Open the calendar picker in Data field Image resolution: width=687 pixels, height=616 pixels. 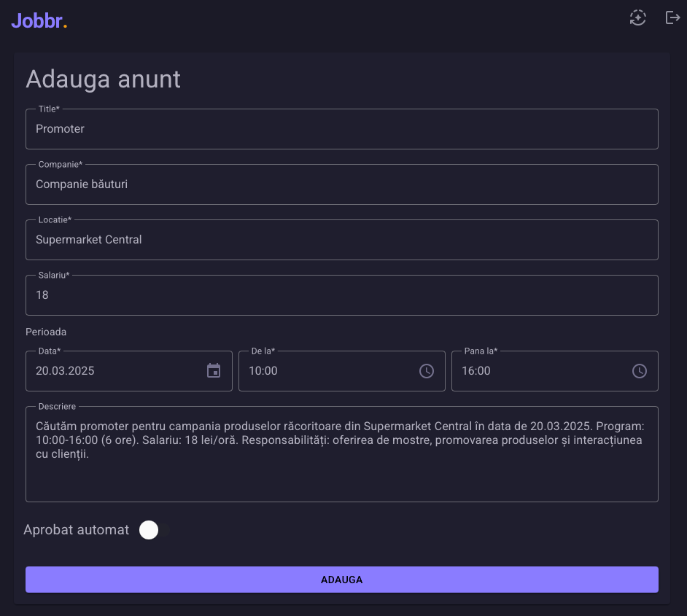click(x=214, y=371)
